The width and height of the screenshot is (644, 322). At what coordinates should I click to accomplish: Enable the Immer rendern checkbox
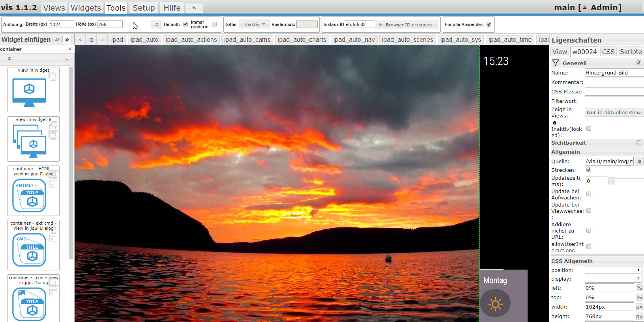tap(214, 24)
